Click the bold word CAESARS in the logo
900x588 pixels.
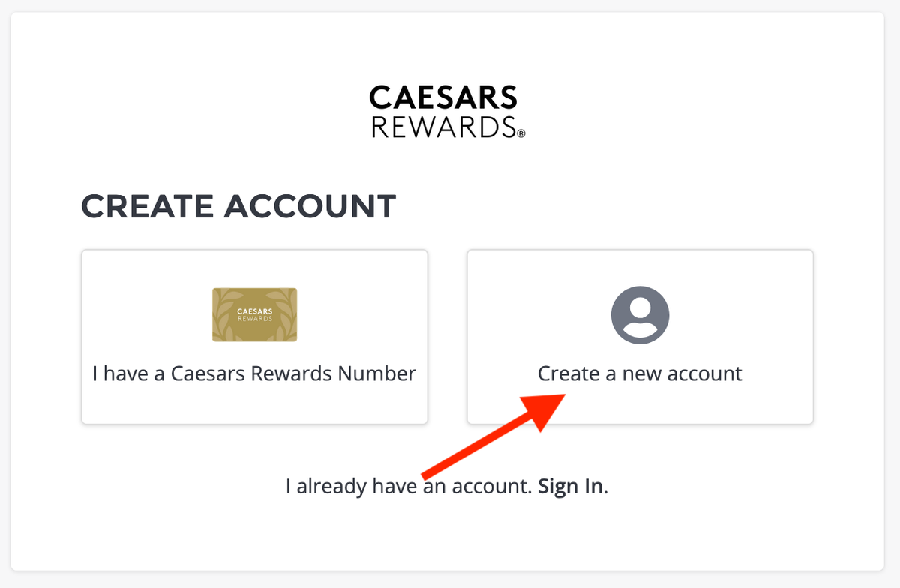tap(443, 97)
